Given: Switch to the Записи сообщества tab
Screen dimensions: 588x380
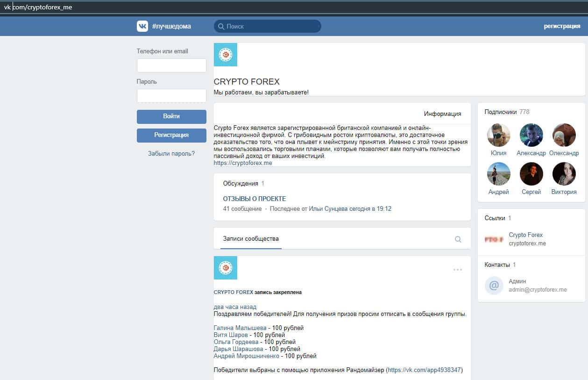Looking at the screenshot, I should (251, 238).
